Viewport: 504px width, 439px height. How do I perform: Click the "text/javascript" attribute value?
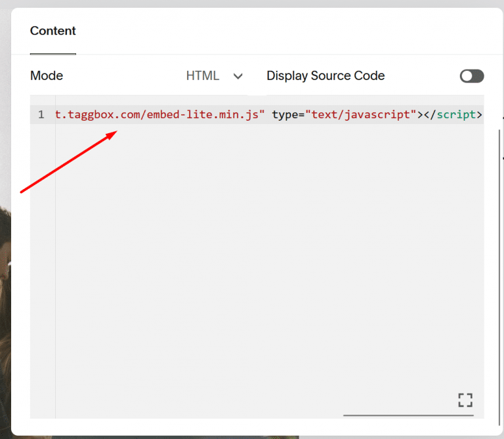(x=362, y=115)
